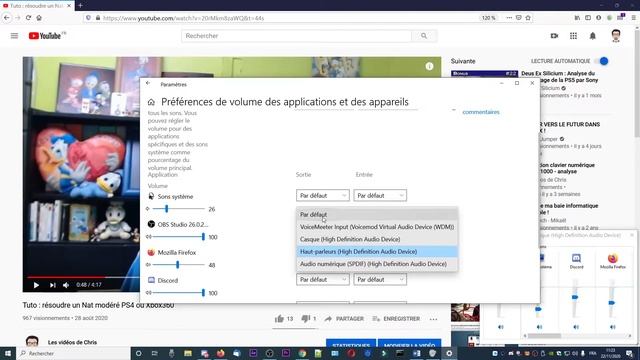The image size is (640, 360).
Task: Click the ENREGISTRER button
Action: coord(396,319)
